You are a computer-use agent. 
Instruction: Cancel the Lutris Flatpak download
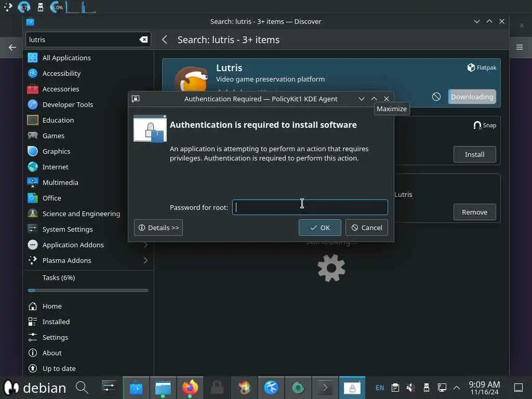tap(436, 97)
